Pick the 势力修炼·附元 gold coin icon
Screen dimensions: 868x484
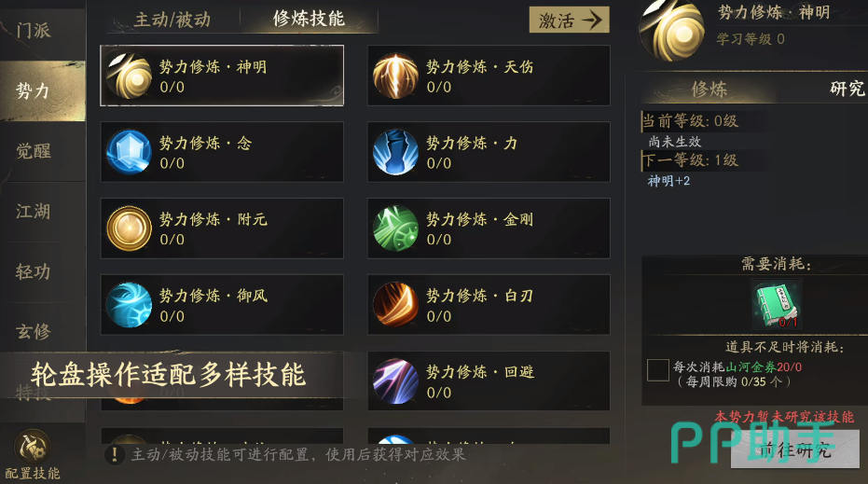pos(129,228)
